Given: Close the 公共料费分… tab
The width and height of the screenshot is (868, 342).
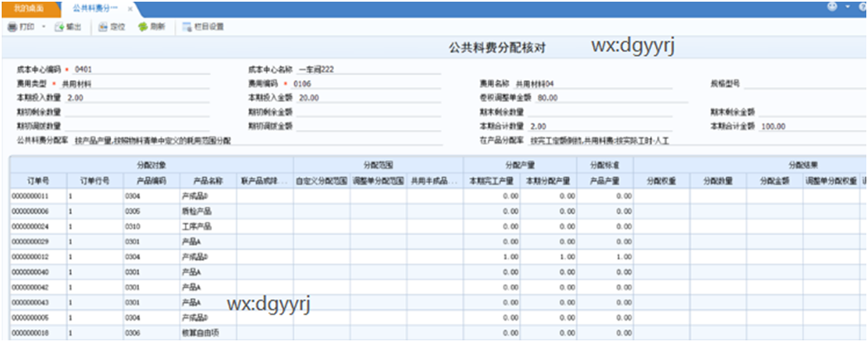Looking at the screenshot, I should [x=130, y=9].
